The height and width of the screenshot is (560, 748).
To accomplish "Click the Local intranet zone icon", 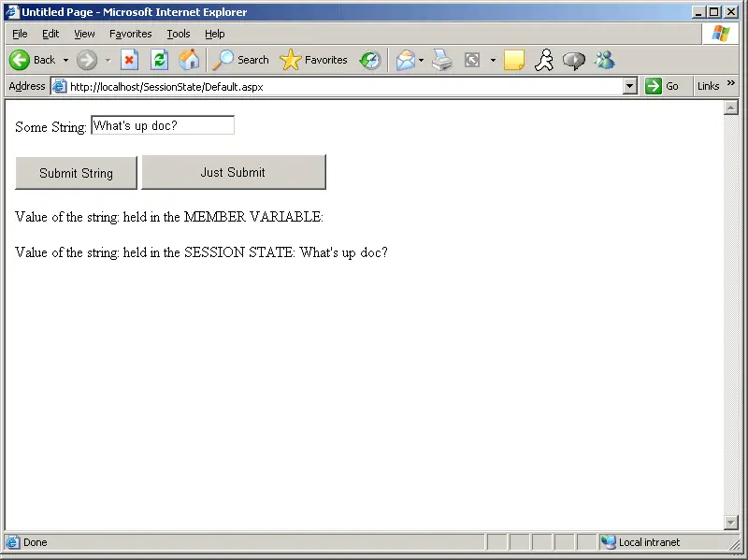I will 609,542.
